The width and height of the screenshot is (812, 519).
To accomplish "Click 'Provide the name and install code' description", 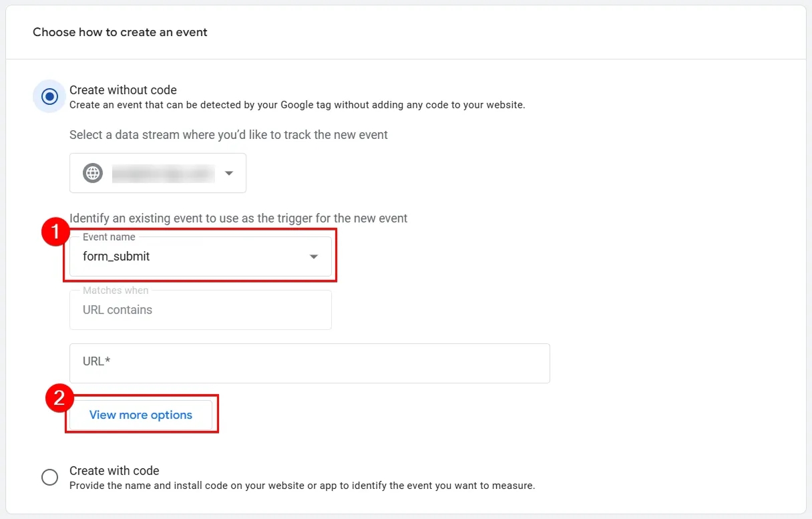I will click(302, 486).
